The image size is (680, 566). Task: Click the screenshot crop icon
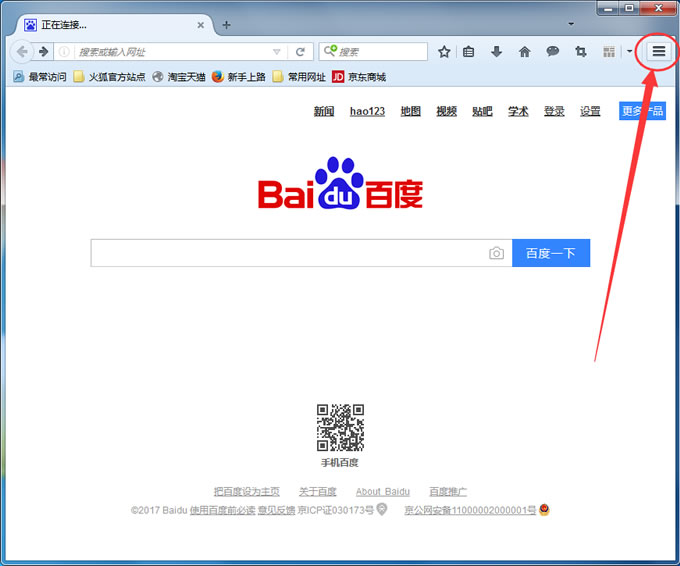click(580, 52)
